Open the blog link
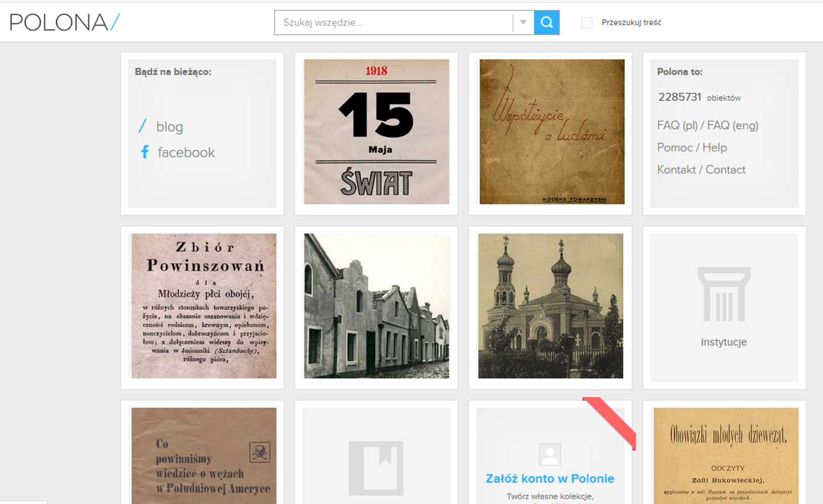The width and height of the screenshot is (823, 504). click(170, 127)
